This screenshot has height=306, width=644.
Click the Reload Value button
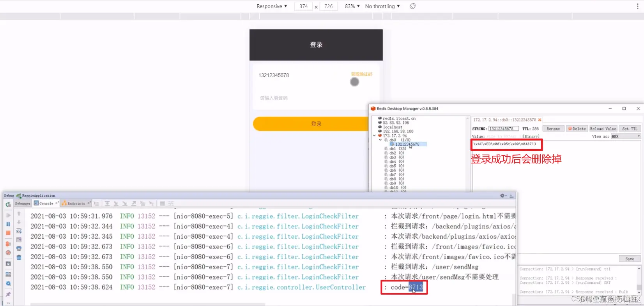tap(603, 129)
